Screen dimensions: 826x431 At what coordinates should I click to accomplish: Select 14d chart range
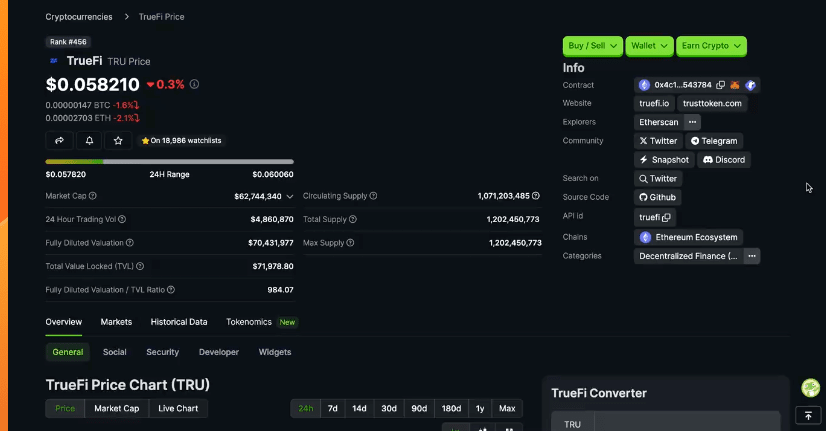[359, 408]
